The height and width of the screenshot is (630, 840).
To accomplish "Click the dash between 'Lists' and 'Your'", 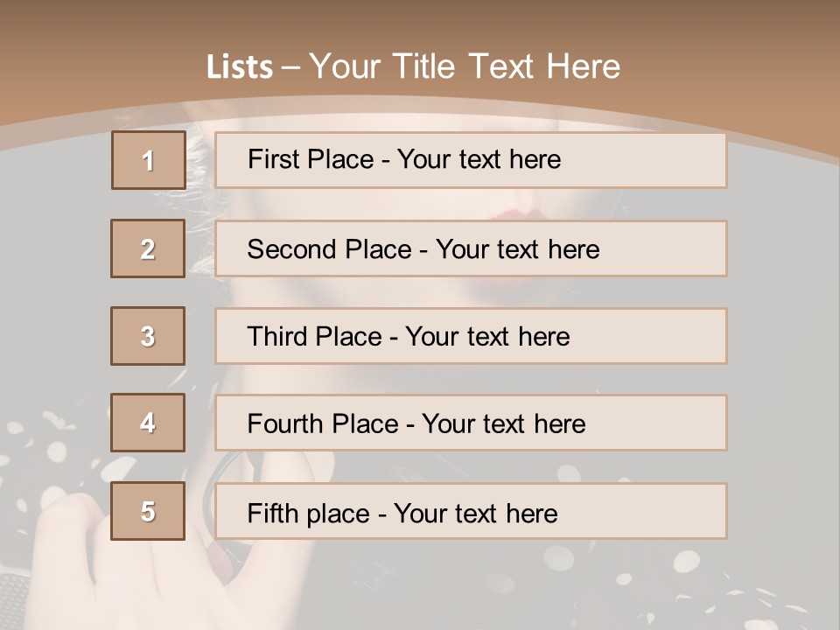I will 291,67.
